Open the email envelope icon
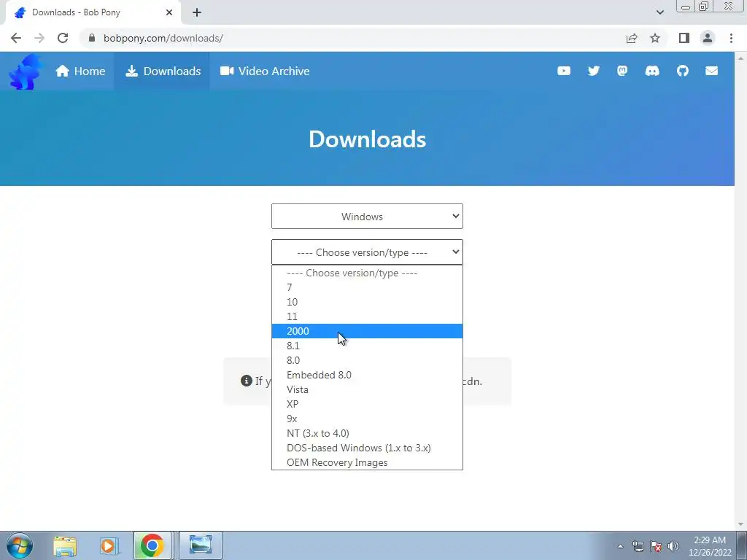 point(712,71)
